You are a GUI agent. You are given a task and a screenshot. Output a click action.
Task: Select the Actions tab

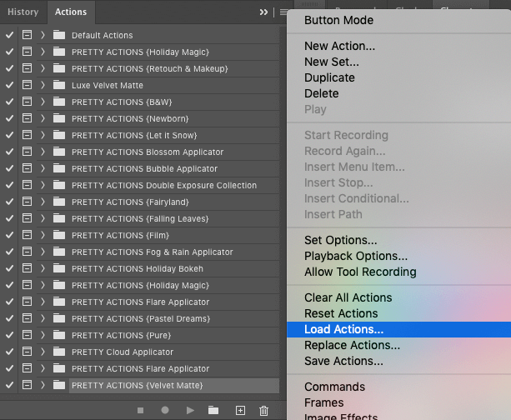coord(71,12)
